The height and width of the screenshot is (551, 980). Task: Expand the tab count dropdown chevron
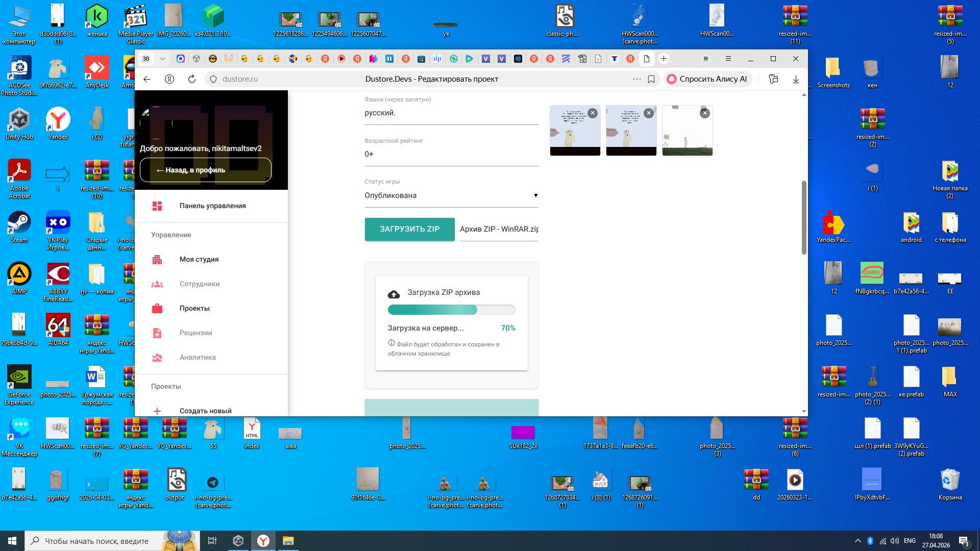pos(162,59)
